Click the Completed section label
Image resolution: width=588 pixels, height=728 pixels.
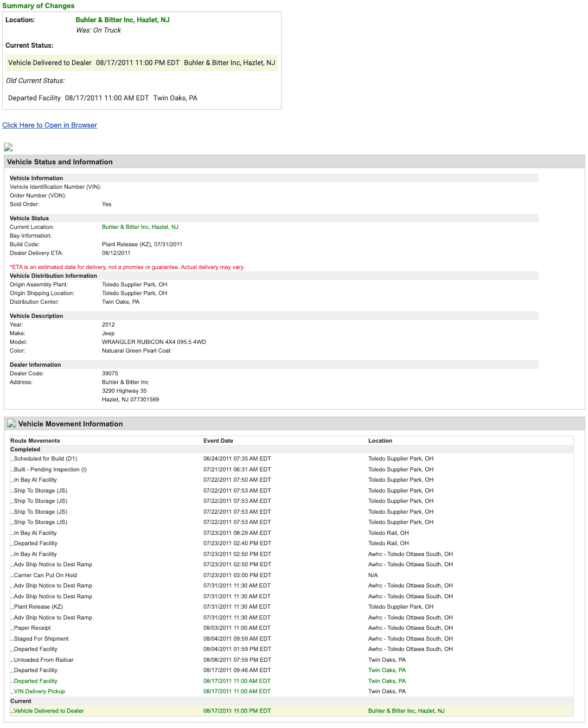tap(25, 449)
